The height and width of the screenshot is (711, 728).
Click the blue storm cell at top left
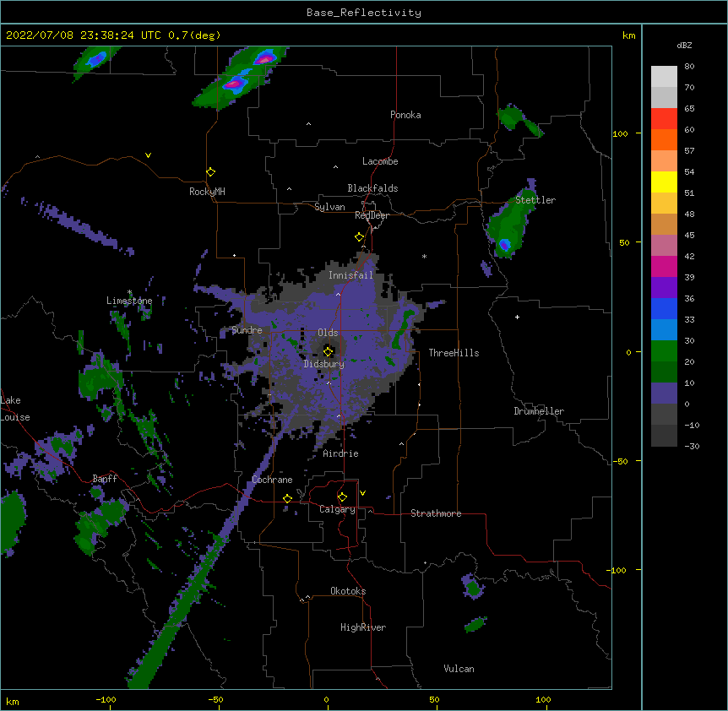pyautogui.click(x=97, y=58)
